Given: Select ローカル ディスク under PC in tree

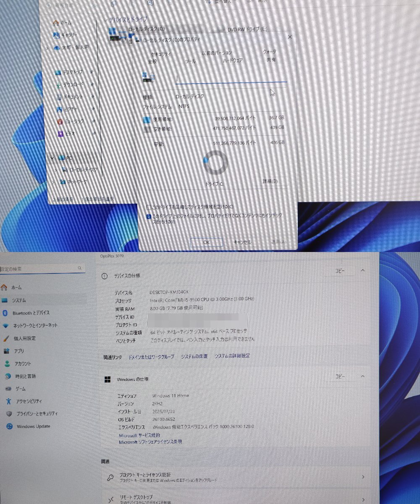Looking at the screenshot, I should [x=79, y=170].
